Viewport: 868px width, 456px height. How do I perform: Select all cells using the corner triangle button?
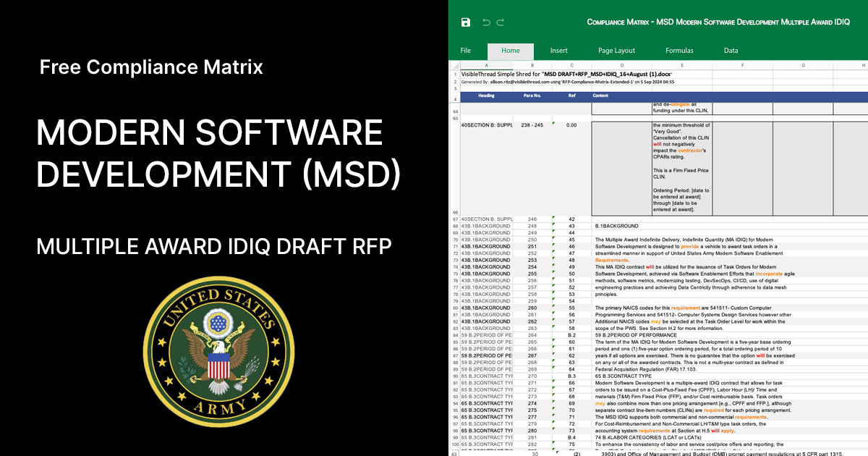[x=455, y=65]
